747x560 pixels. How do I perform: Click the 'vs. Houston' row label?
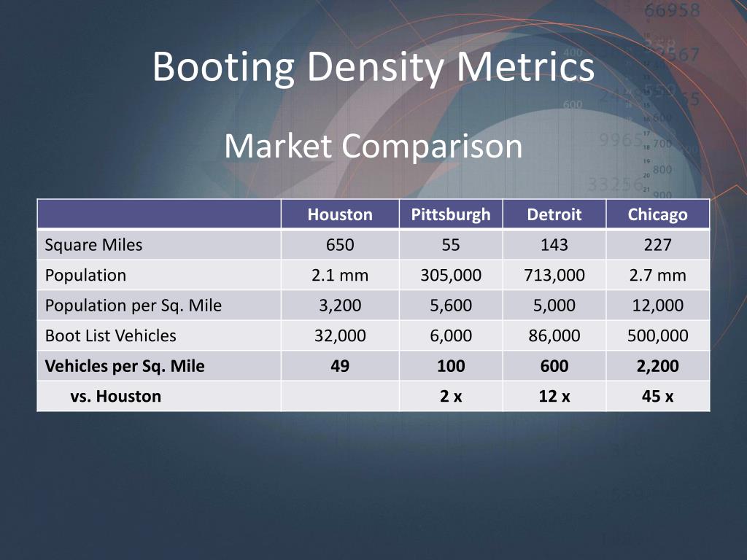pyautogui.click(x=116, y=396)
